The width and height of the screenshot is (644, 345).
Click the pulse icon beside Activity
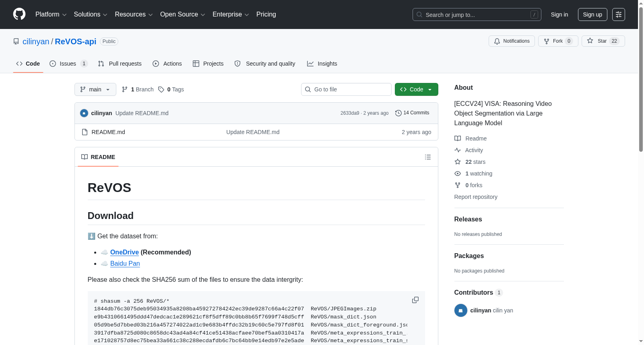[x=458, y=150]
